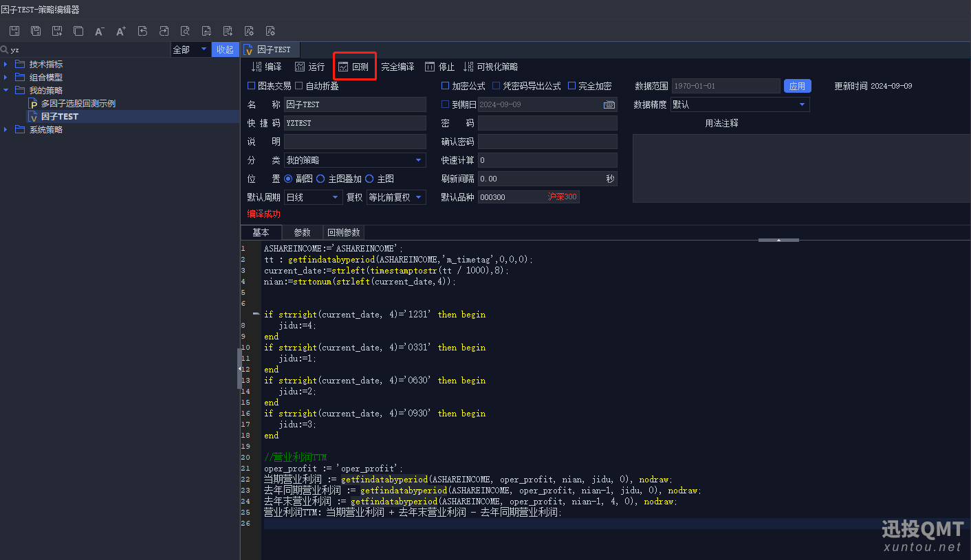Click the 默认品种 field with 000300
Screen dimensions: 971x560
[528, 197]
